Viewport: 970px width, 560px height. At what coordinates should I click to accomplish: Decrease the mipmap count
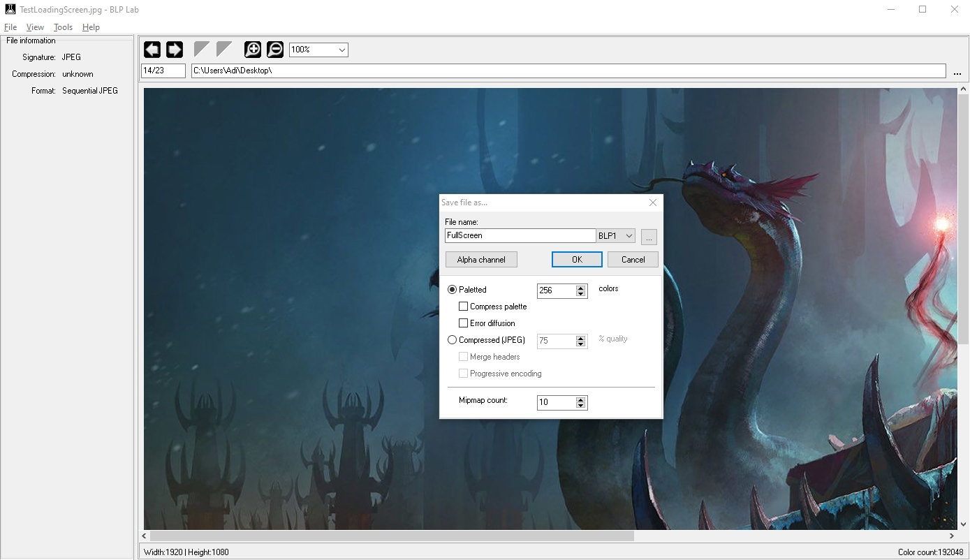(x=580, y=406)
